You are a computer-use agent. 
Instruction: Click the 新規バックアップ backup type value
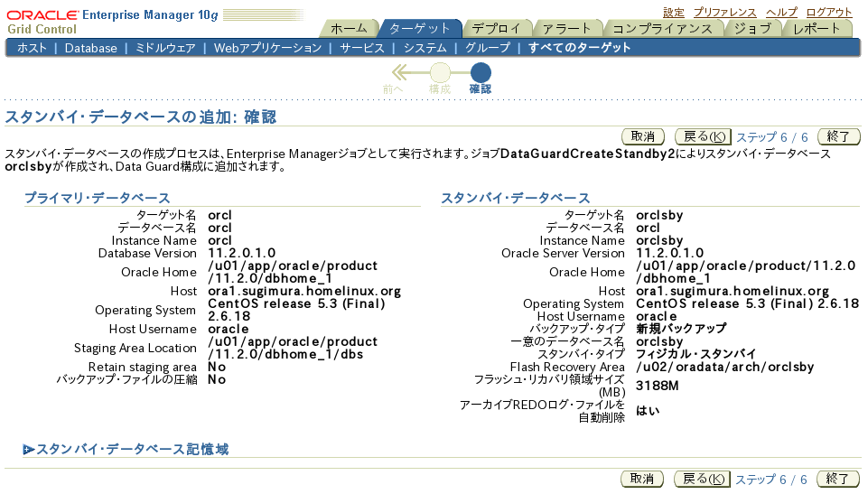681,329
